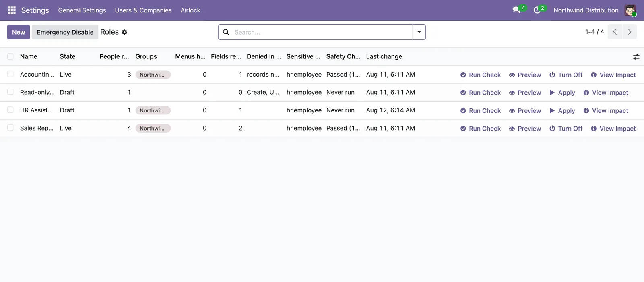Open the Airlock menu
The height and width of the screenshot is (282, 644).
click(190, 10)
